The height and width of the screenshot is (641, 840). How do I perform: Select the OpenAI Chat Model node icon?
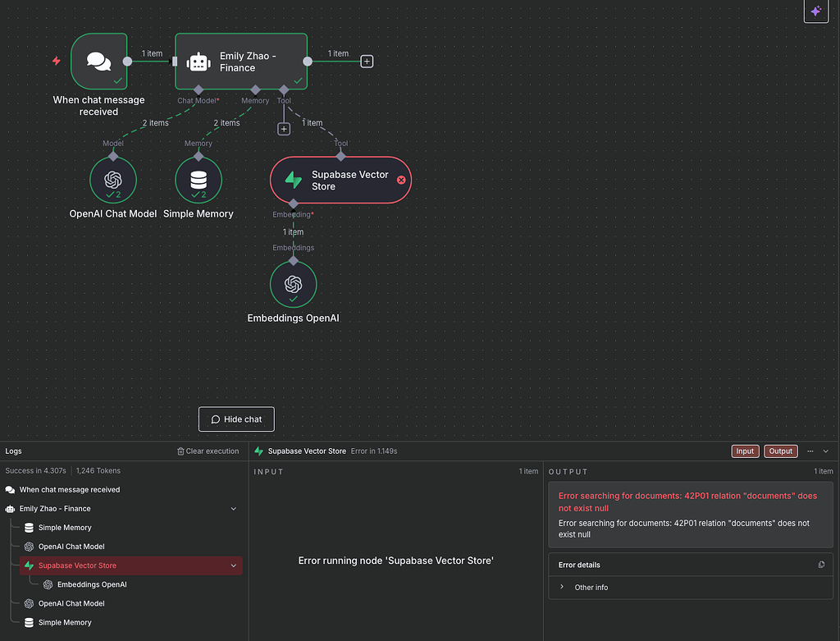click(x=113, y=180)
